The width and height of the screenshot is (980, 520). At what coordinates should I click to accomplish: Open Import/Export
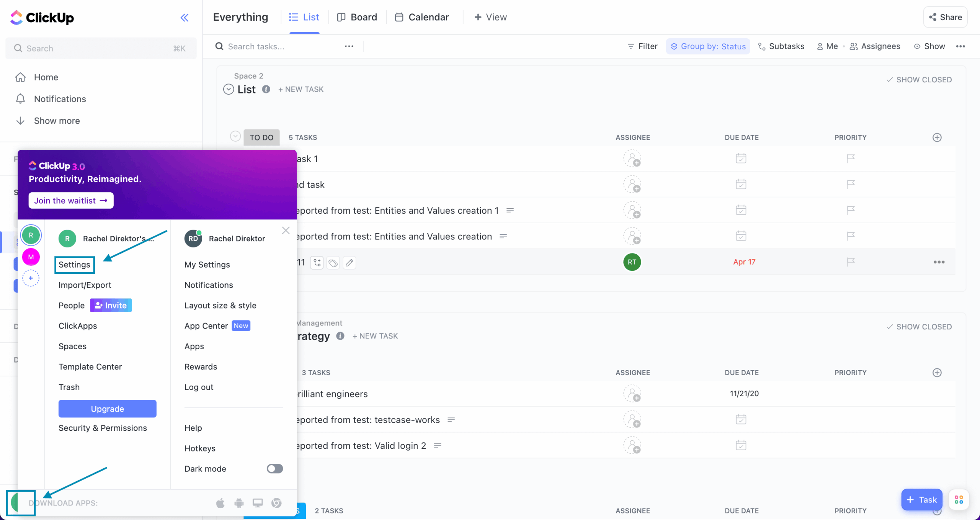(85, 285)
